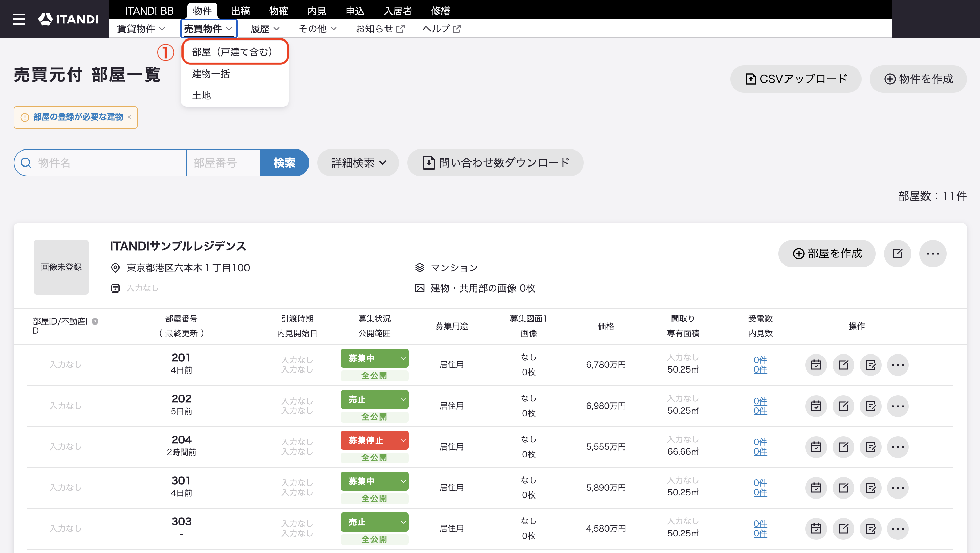Screen dimensions: 980x553
Task: Click the 部屋の登録が必要な建物 link
Action: point(78,117)
